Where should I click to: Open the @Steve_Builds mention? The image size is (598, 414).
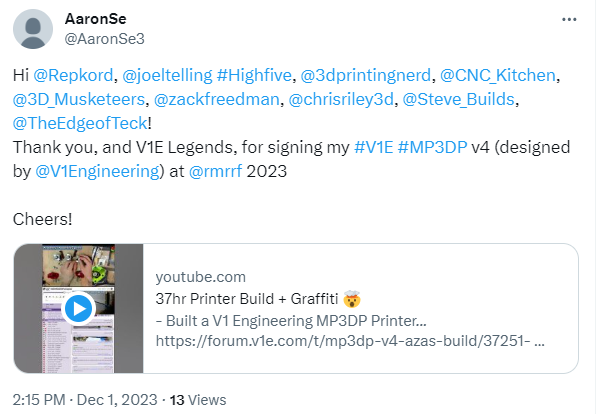pos(459,99)
